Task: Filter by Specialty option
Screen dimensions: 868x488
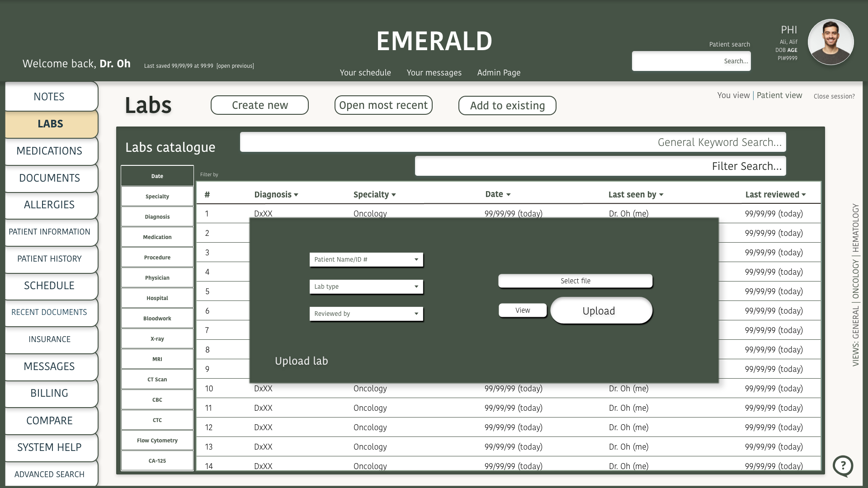Action: (157, 196)
